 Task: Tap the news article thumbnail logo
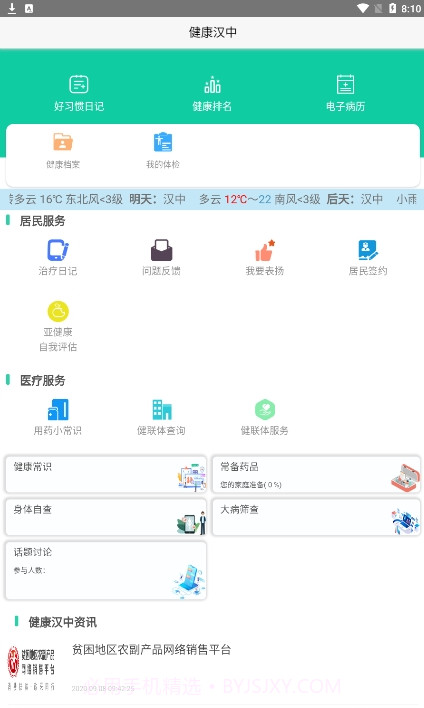[x=31, y=668]
